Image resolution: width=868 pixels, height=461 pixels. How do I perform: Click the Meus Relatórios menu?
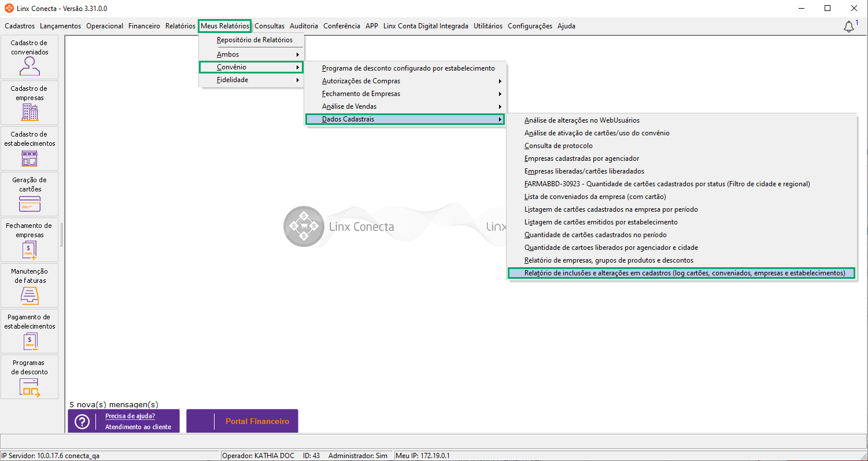pyautogui.click(x=225, y=26)
